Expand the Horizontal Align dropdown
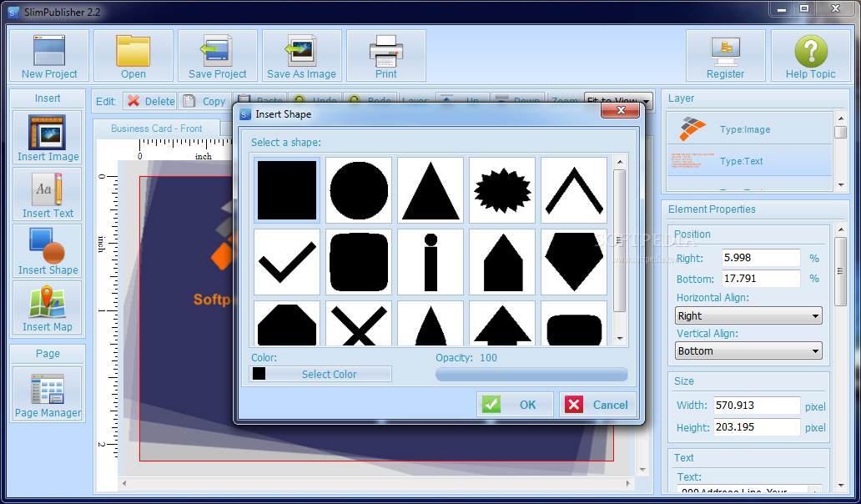This screenshot has height=504, width=861. pos(748,316)
